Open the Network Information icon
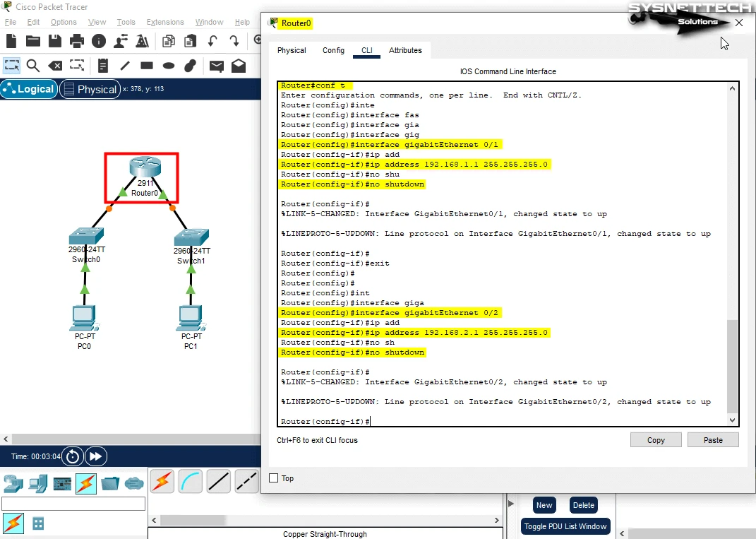 (98, 41)
